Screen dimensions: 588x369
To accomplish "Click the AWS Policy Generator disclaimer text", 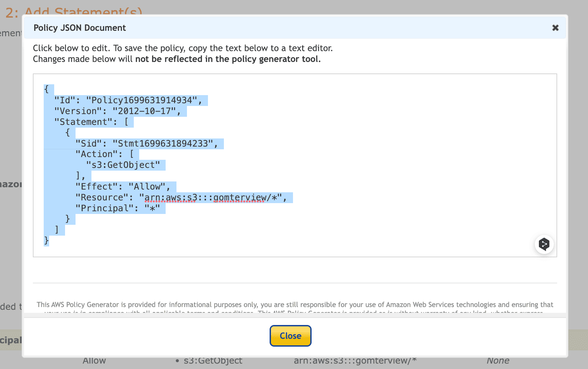I will point(295,305).
